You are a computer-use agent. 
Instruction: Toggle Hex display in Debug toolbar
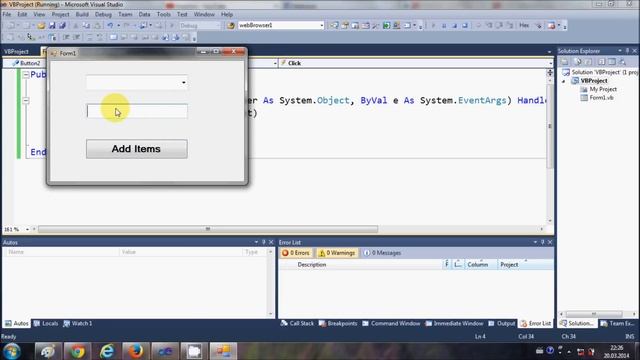coord(524,25)
